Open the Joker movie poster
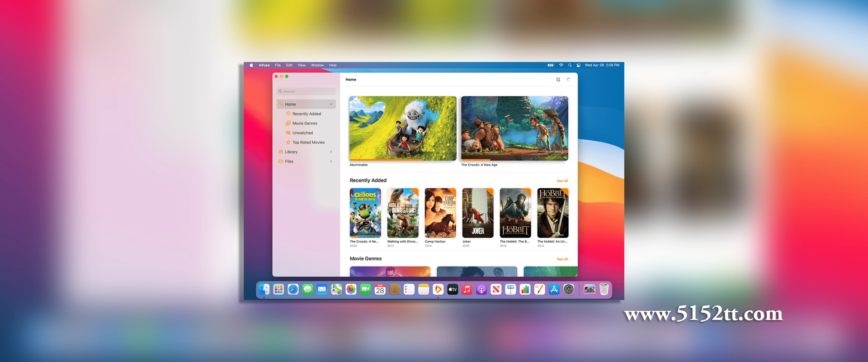Viewport: 868px width, 362px height. [478, 213]
